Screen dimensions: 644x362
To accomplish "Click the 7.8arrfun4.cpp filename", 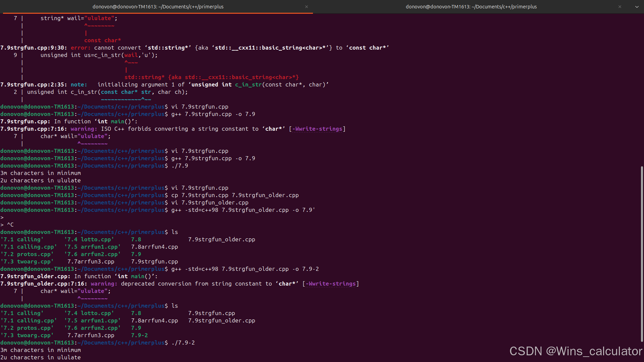I will click(x=155, y=247).
